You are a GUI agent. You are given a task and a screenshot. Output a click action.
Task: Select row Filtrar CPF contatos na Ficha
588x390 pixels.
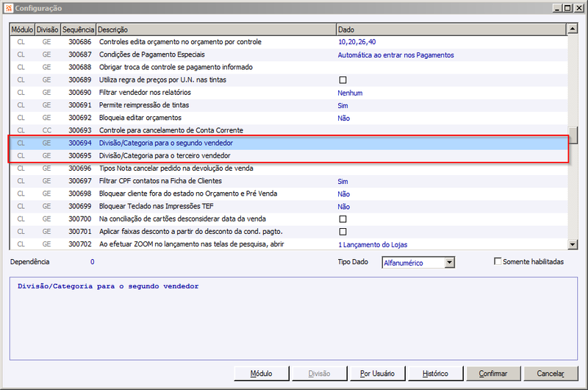pos(288,181)
